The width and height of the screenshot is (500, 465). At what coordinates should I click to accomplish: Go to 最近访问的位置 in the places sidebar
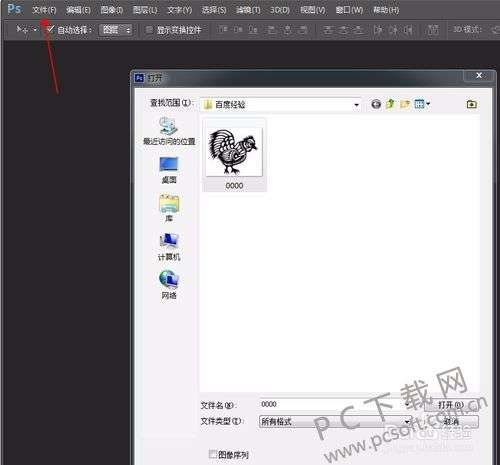[x=169, y=131]
